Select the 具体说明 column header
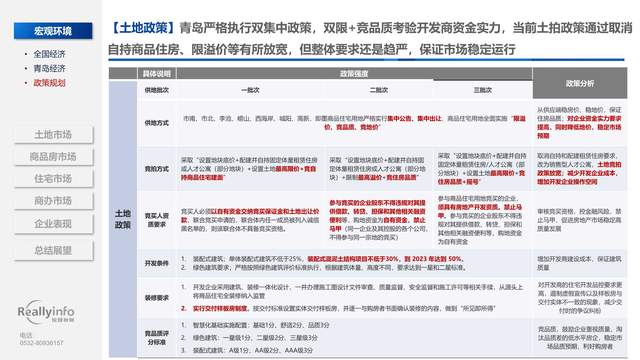The width and height of the screenshot is (640, 360). (156, 74)
